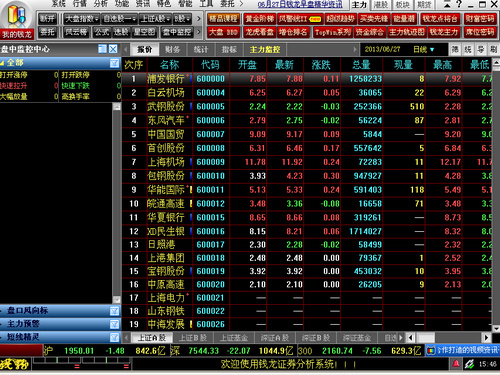
Task: Open the 上证A股 dropdown in toolbar
Action: (x=155, y=19)
